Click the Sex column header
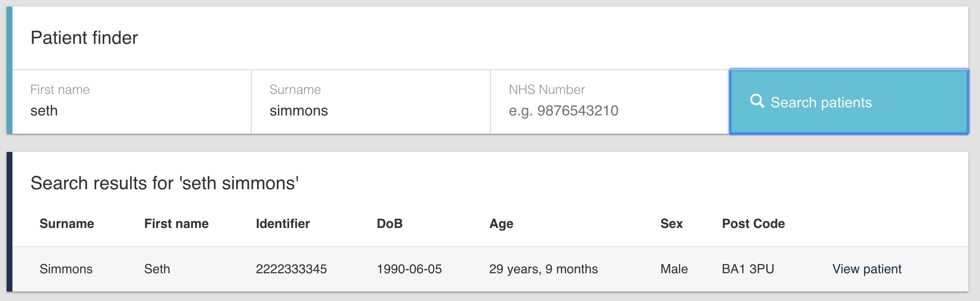Screen dimensions: 980x301 pyautogui.click(x=671, y=224)
